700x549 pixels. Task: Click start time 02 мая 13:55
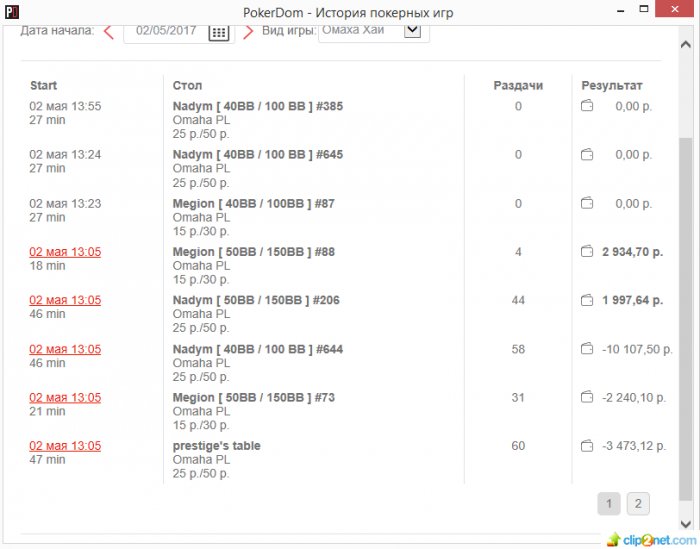click(65, 106)
